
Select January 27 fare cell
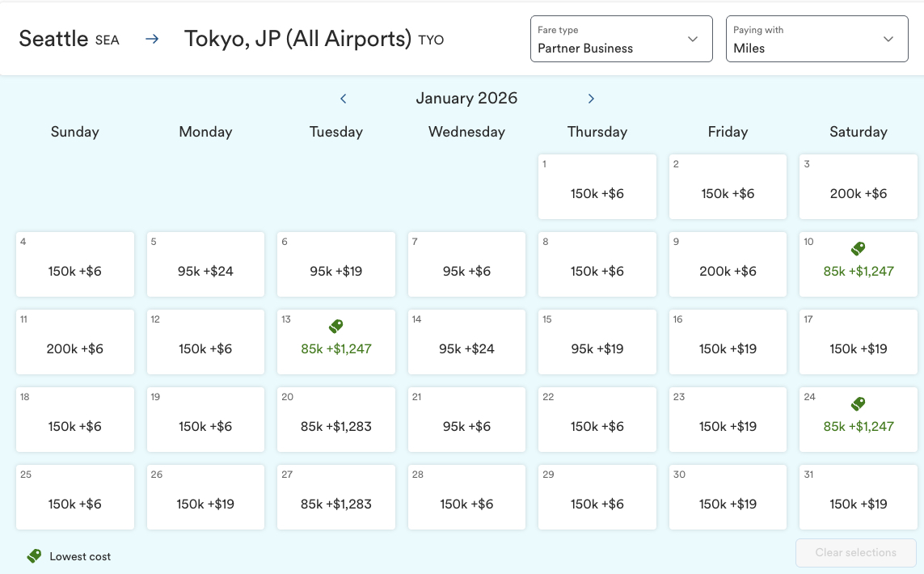pos(335,497)
